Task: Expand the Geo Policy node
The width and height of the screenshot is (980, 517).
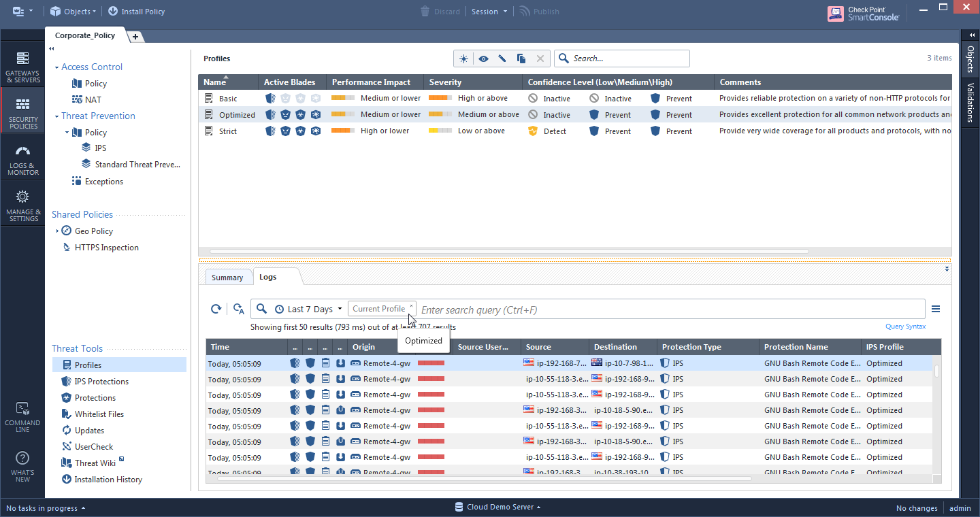Action: [57, 231]
